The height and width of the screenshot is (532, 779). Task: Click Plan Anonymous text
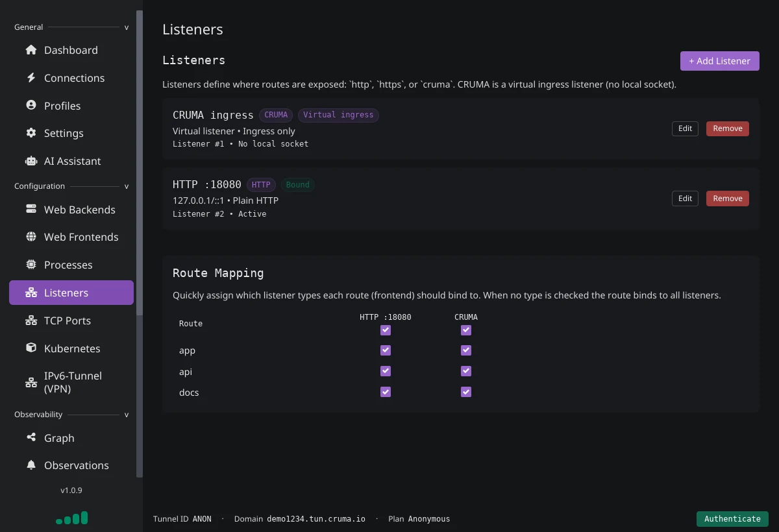pyautogui.click(x=419, y=519)
